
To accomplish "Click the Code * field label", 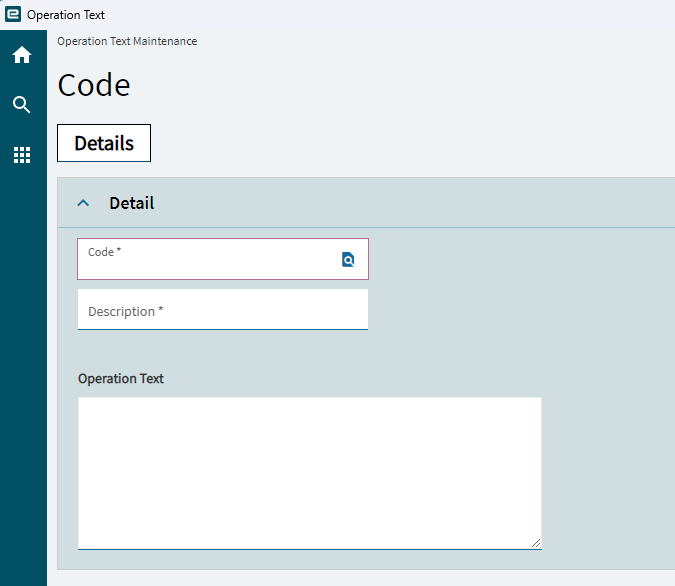I will click(104, 252).
